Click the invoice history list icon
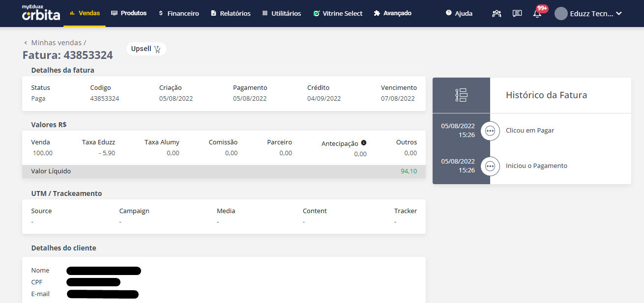644x303 pixels. [x=461, y=95]
